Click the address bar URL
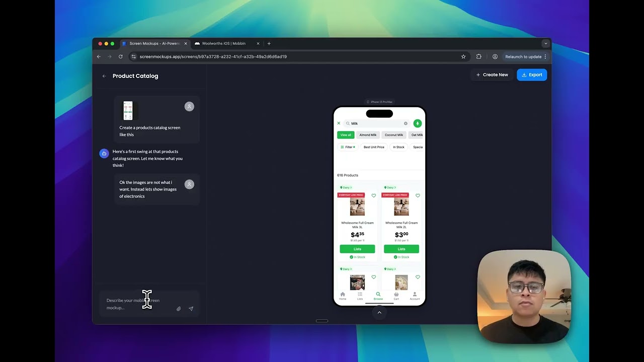Image resolution: width=644 pixels, height=362 pixels. tap(213, 57)
